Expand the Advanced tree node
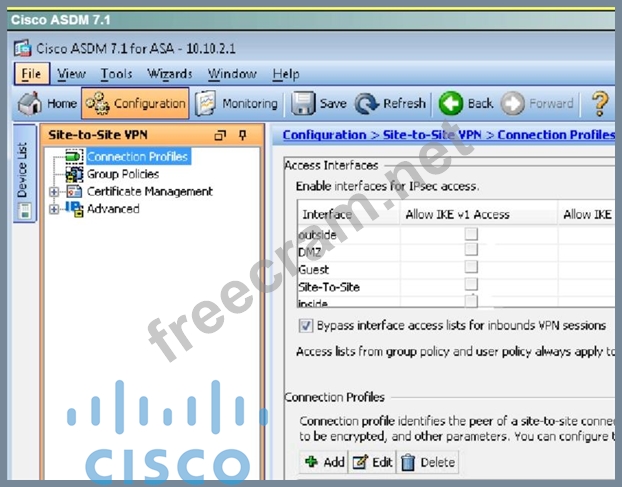Viewport: 622px width, 487px height. coord(54,209)
